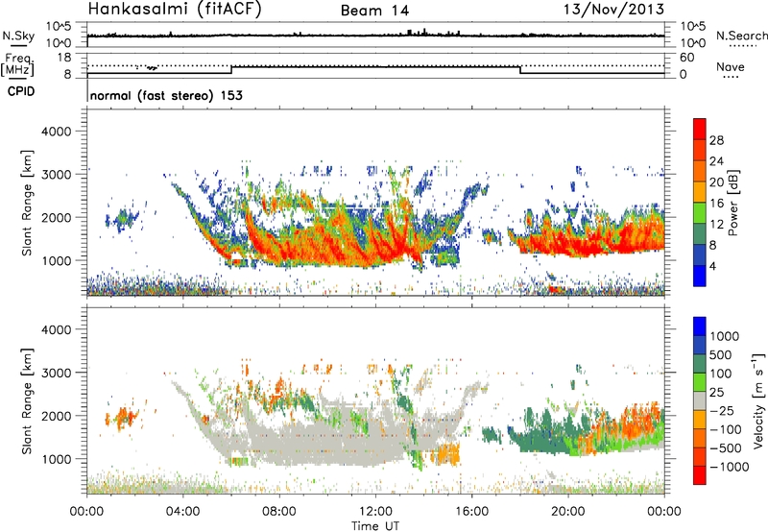Screen dimensions: 768x532
Task: Click the '12:00' time axis tick
Action: tap(375, 512)
